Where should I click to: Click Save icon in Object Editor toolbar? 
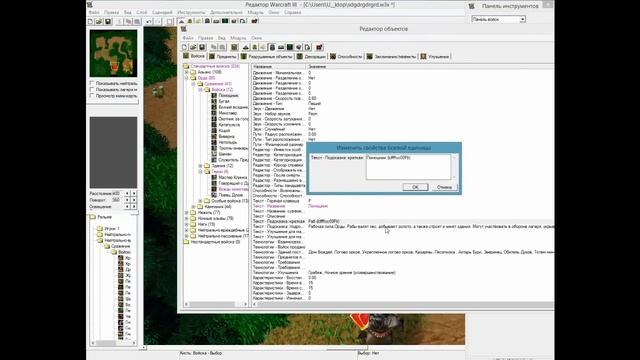tap(202, 47)
